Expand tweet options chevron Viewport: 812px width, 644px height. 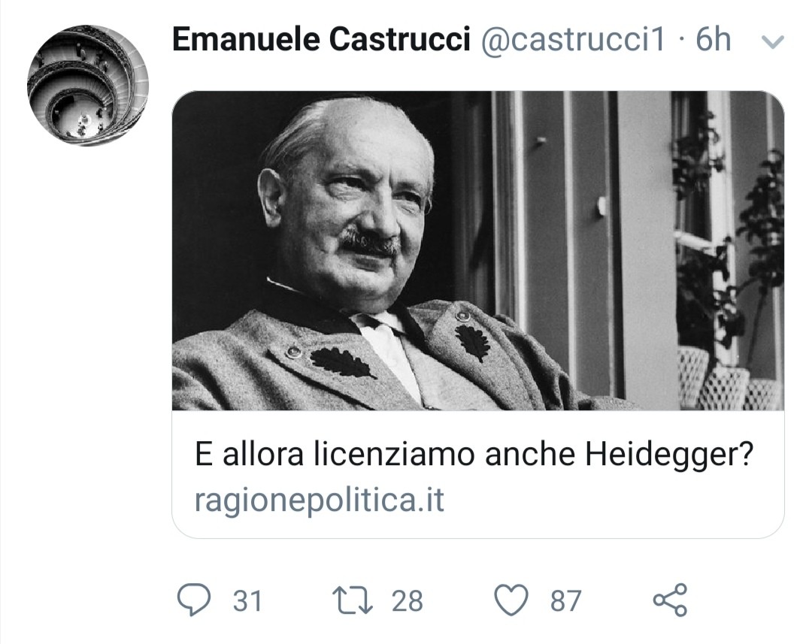click(773, 41)
